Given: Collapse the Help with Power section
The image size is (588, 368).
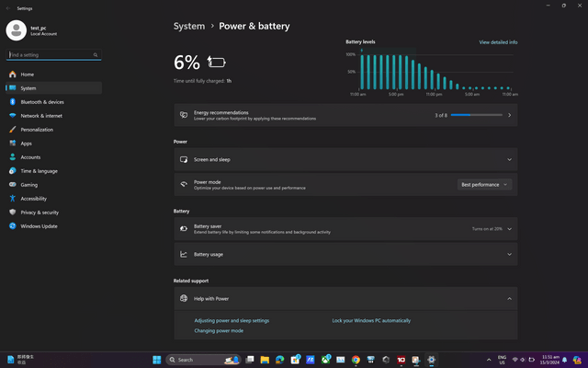Looking at the screenshot, I should [x=345, y=298].
